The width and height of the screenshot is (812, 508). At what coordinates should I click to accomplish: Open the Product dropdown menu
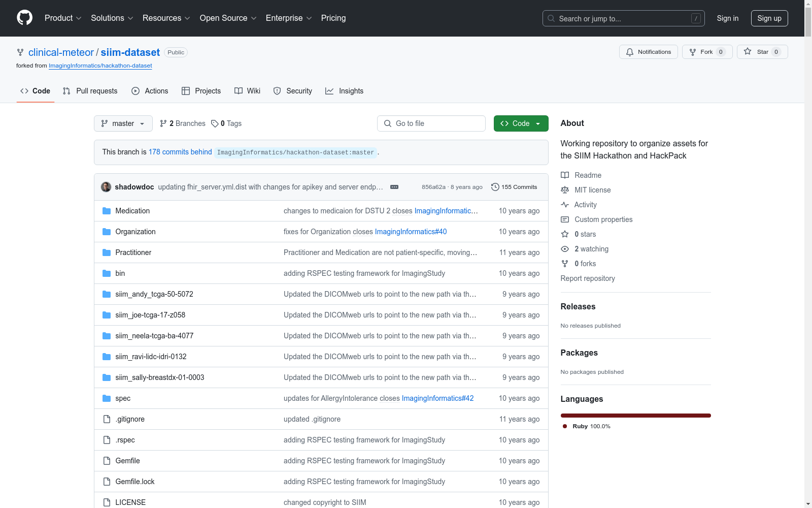click(x=63, y=18)
